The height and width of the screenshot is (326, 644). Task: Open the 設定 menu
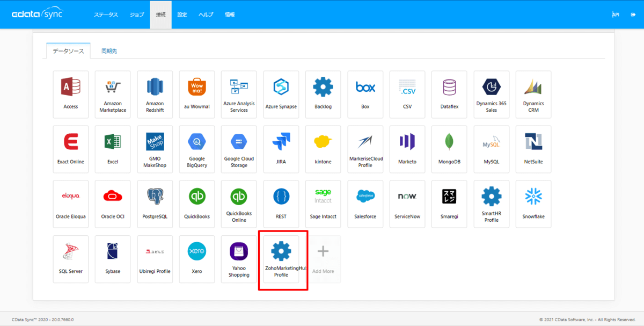(182, 15)
